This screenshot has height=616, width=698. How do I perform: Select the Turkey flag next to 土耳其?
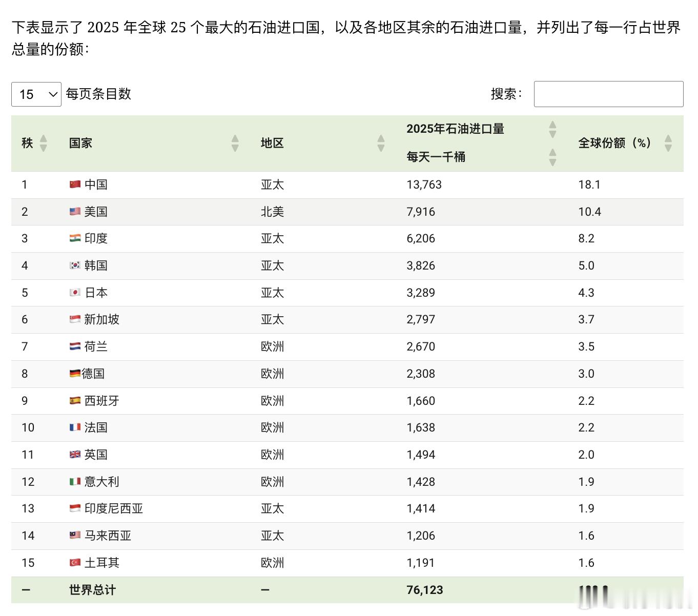click(x=75, y=562)
